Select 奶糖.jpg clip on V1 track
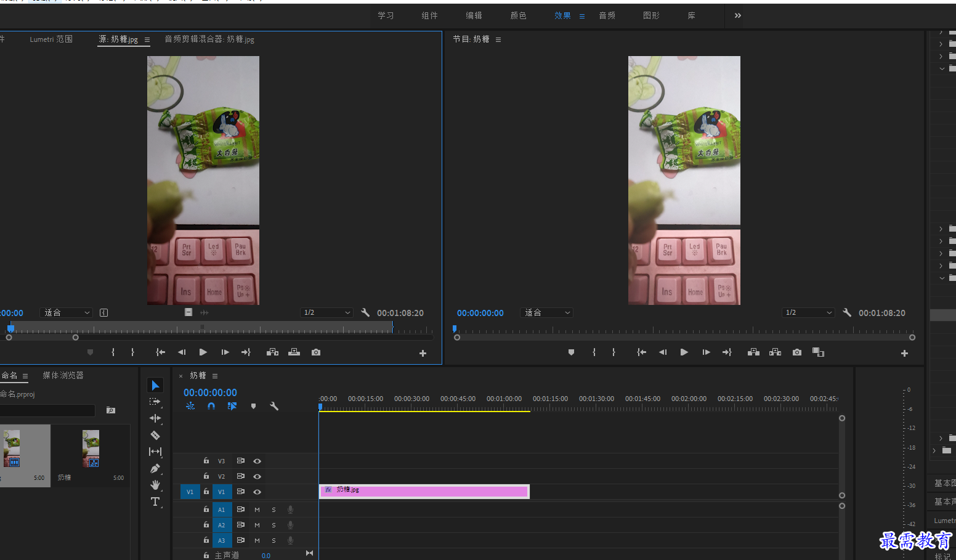The width and height of the screenshot is (956, 560). [424, 491]
